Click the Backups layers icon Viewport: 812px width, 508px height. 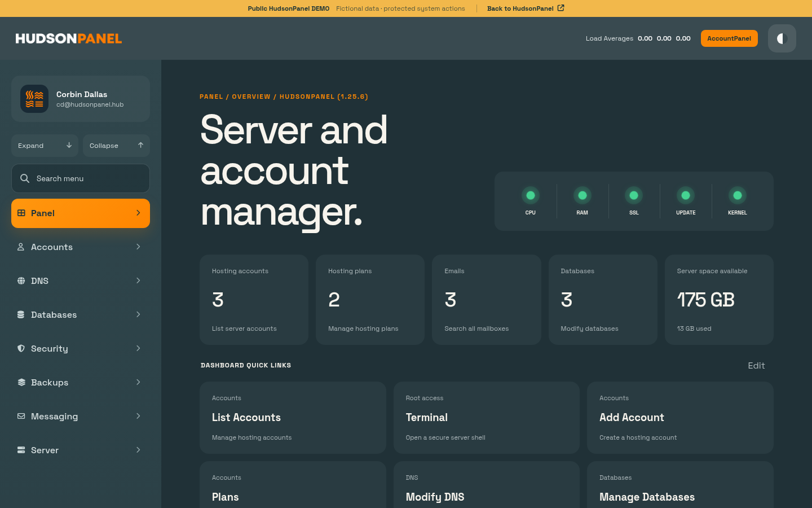point(21,382)
